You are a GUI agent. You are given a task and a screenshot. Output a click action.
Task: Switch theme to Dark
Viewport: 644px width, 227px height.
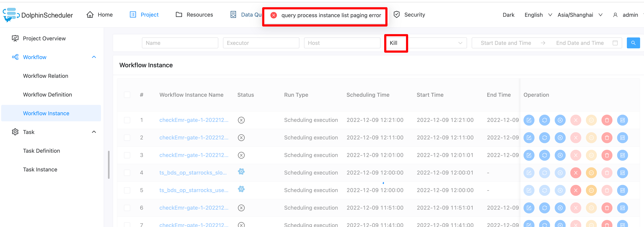coord(508,14)
